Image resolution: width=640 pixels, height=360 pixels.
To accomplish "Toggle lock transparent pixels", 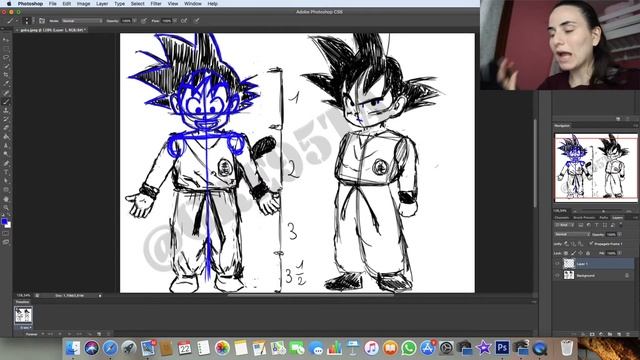I will (x=566, y=253).
